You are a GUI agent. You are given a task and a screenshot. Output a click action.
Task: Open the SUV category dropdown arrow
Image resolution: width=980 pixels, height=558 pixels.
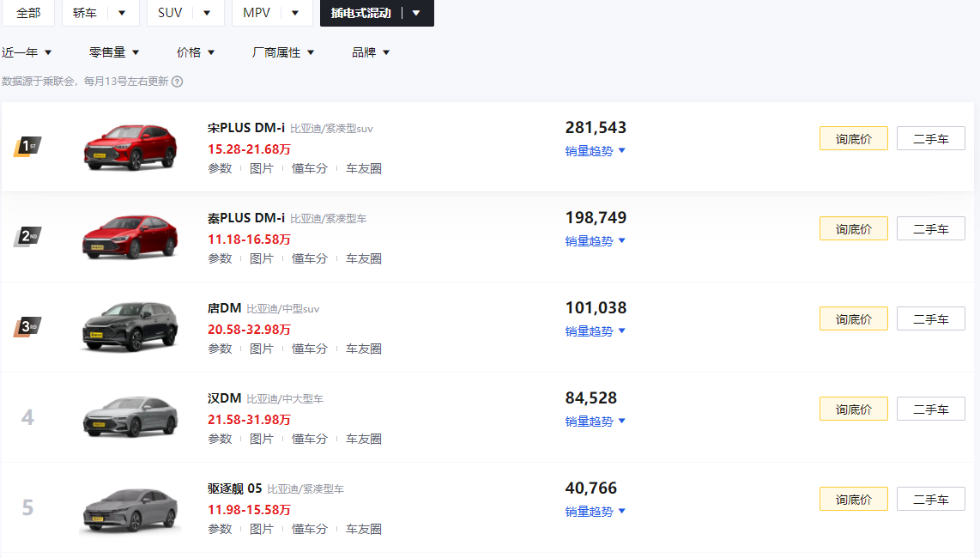click(x=207, y=13)
